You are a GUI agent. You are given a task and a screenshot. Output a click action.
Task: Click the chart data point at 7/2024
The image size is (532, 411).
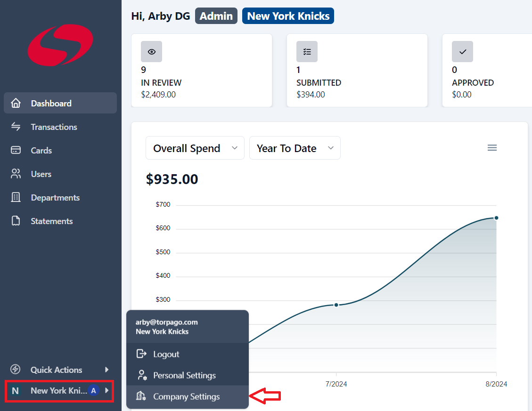[336, 305]
